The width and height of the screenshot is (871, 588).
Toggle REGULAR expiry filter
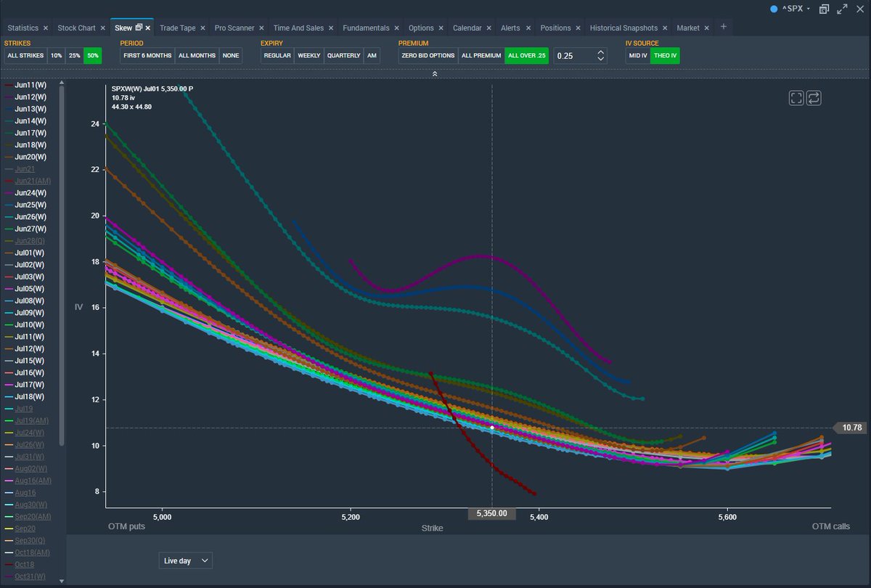click(277, 56)
